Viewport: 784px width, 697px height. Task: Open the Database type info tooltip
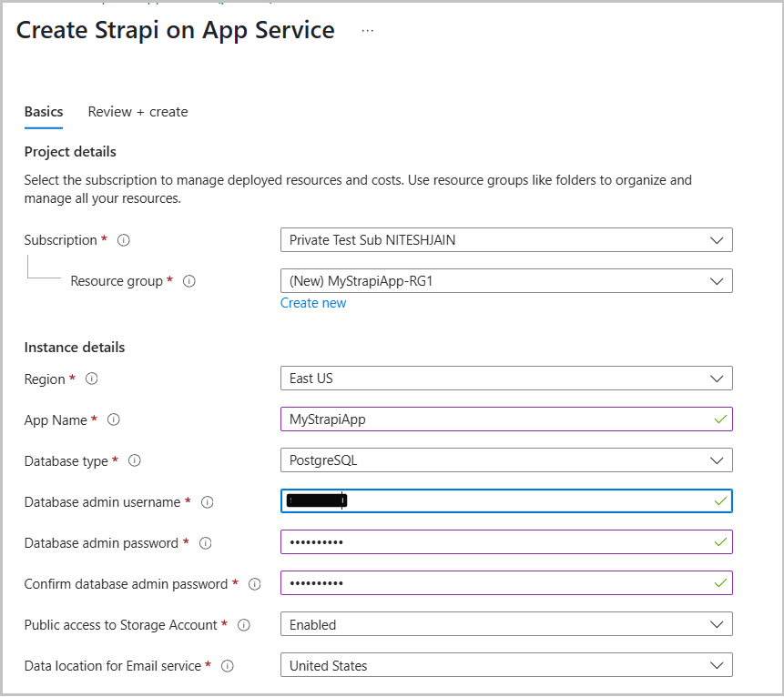134,461
